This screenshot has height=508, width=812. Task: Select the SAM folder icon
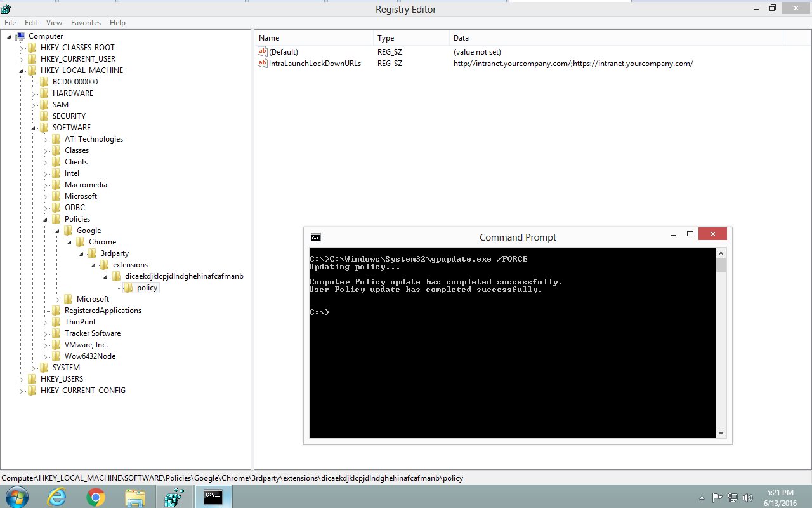(x=44, y=105)
